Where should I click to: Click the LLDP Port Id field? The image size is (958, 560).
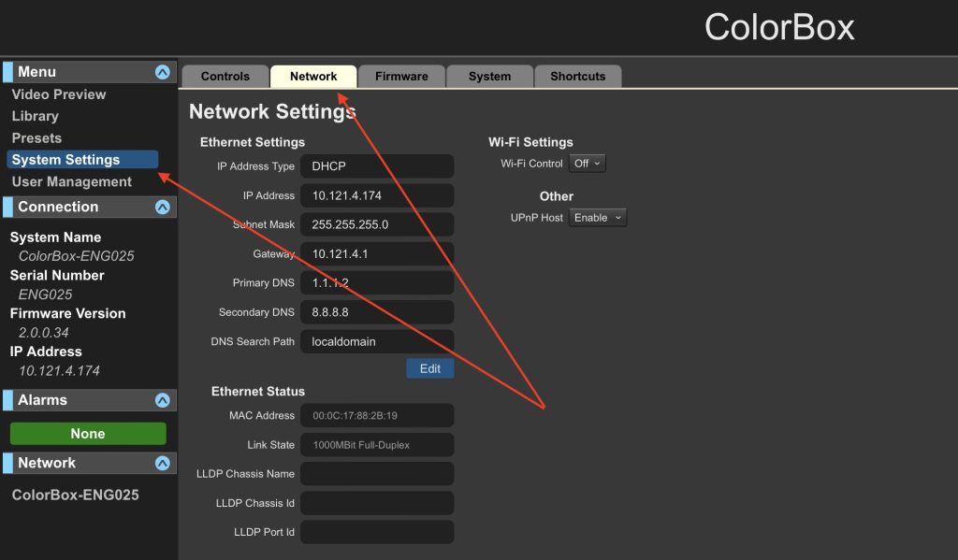point(377,532)
